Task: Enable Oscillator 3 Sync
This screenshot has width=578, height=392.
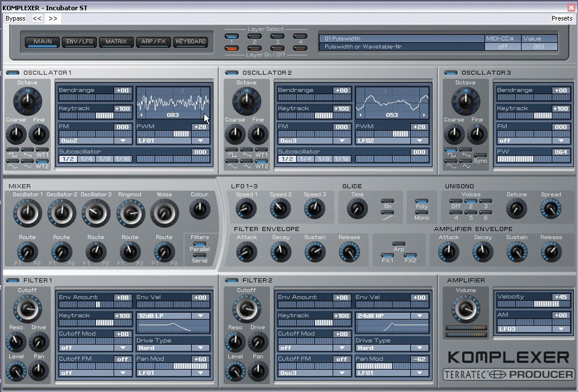Action: 480,155
